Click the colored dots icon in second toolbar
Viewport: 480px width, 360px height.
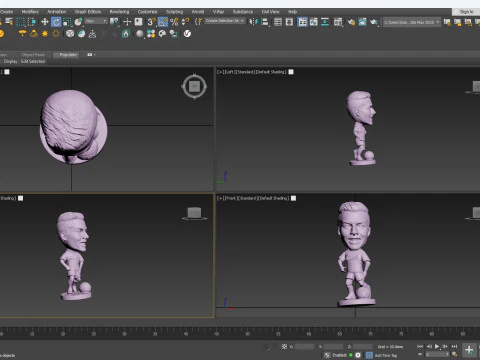tap(151, 34)
